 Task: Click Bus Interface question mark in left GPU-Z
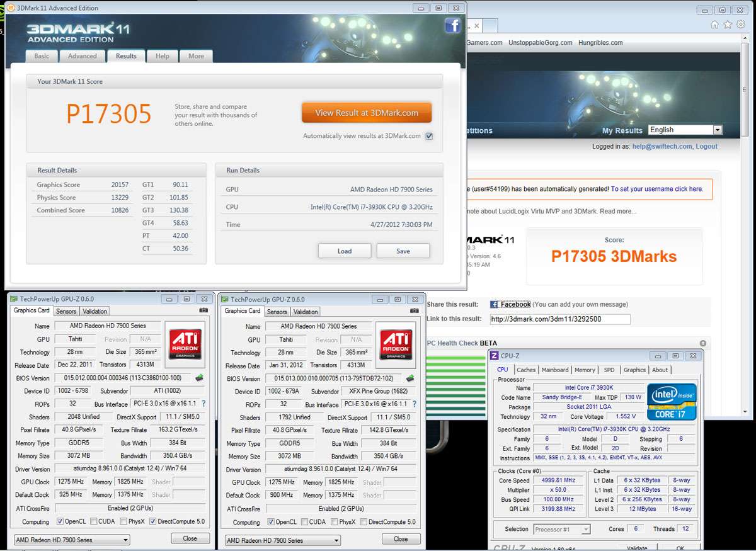(x=203, y=404)
